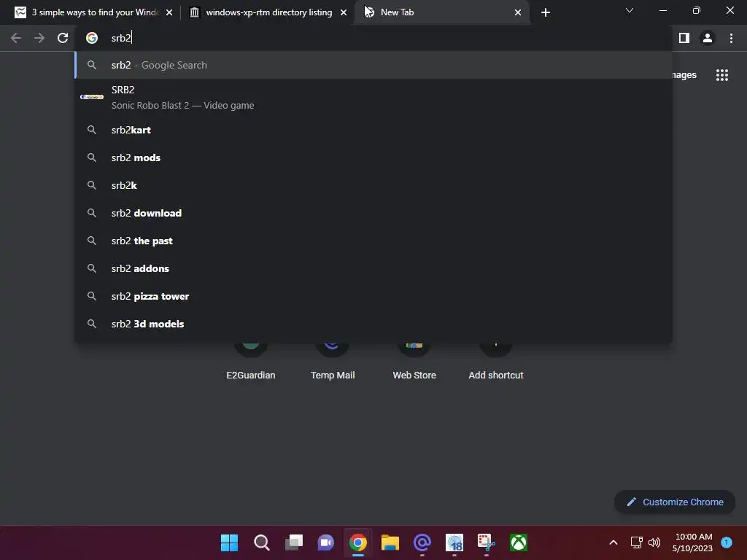
Task: Open File Explorer from the taskbar
Action: tap(390, 542)
